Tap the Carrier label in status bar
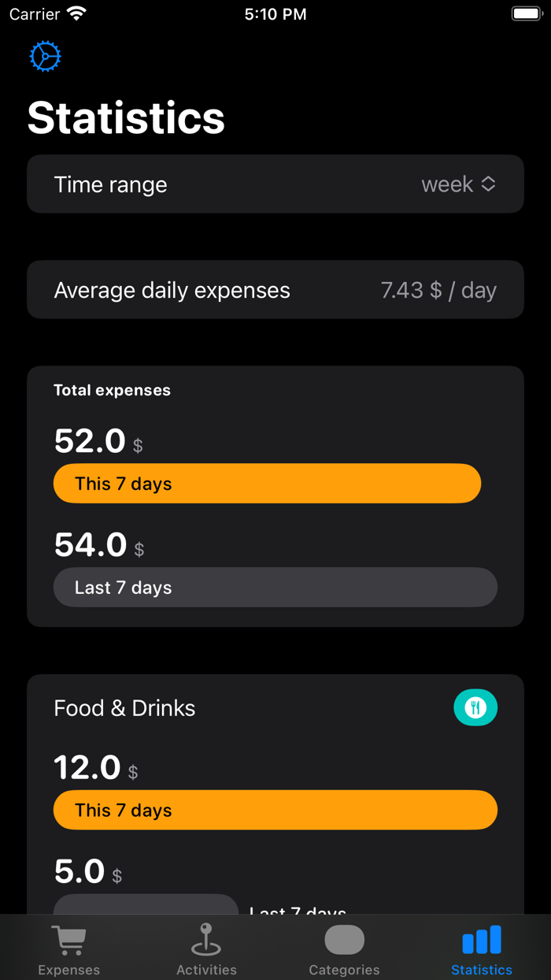 coord(29,13)
